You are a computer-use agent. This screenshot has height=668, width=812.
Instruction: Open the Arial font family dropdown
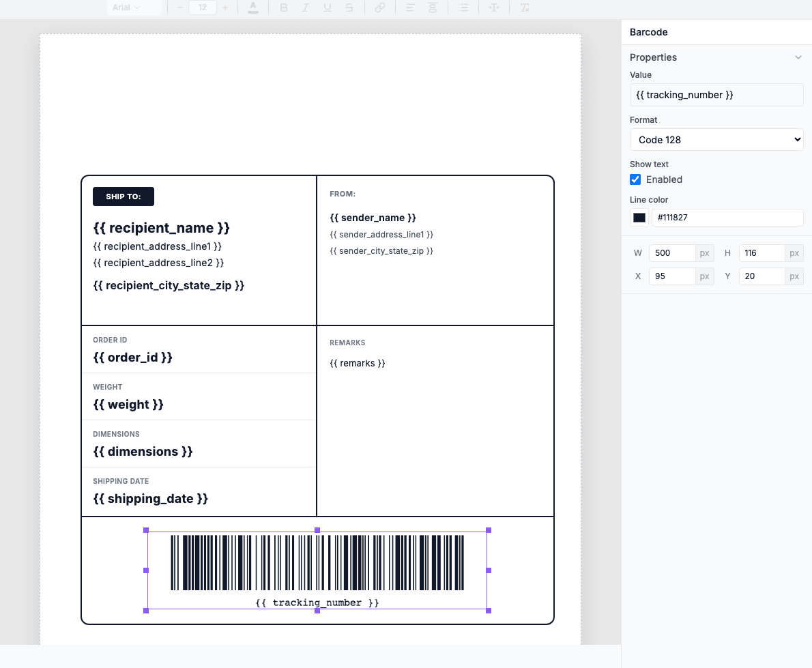point(134,8)
